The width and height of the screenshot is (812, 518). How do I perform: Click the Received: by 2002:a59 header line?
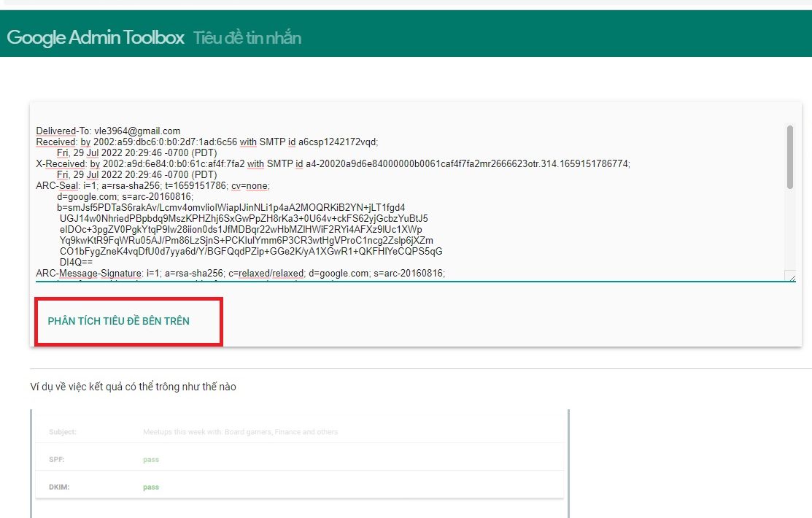(207, 142)
